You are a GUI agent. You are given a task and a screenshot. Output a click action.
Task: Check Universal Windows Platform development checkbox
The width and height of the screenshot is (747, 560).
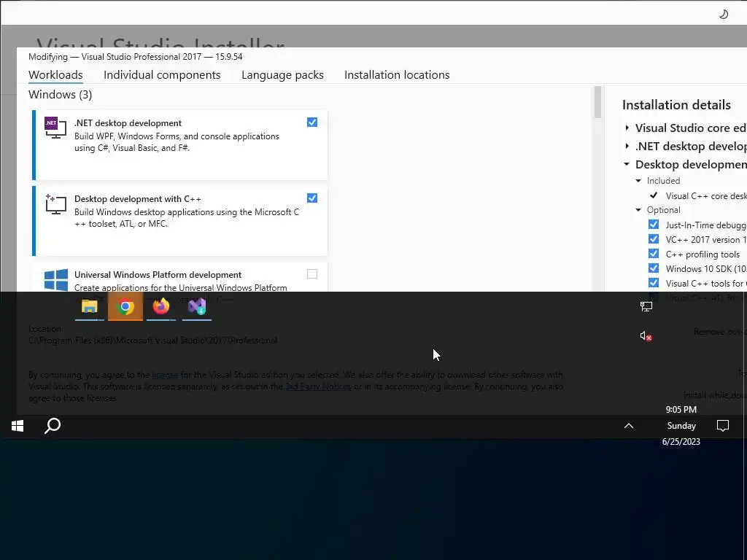click(312, 274)
